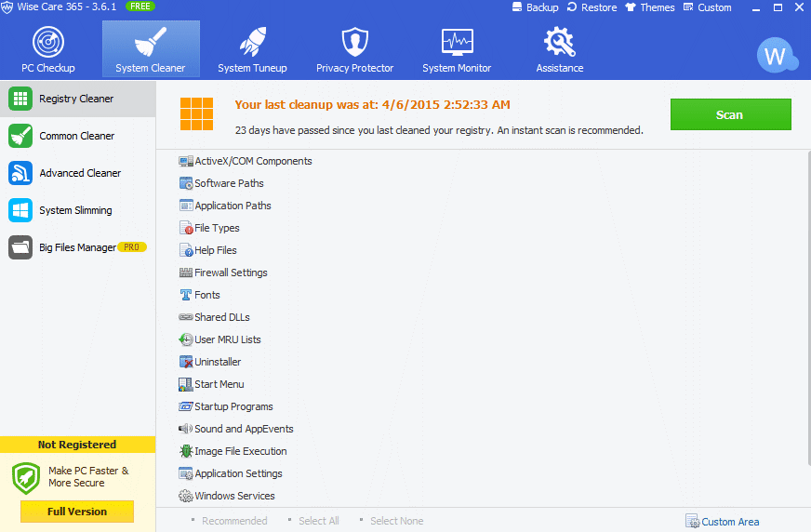Screen dimensions: 811x532
Task: Click the System Slimming Windows icon
Action: coord(20,210)
